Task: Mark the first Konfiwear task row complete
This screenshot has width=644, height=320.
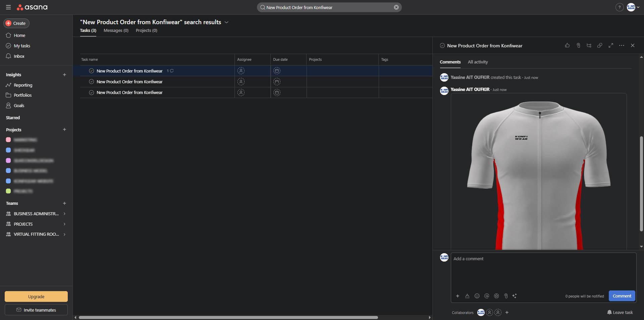Action: coord(91,71)
